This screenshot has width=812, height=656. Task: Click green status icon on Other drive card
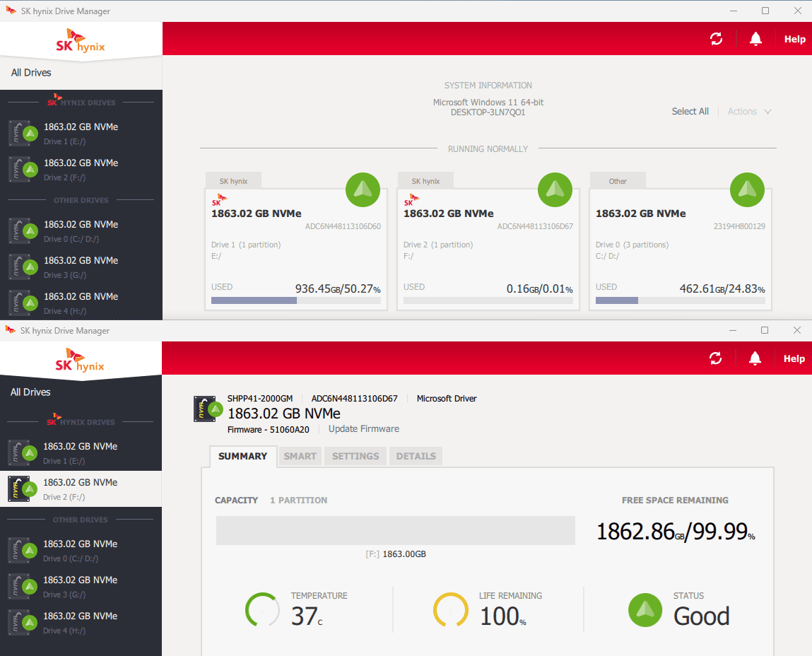(x=747, y=189)
